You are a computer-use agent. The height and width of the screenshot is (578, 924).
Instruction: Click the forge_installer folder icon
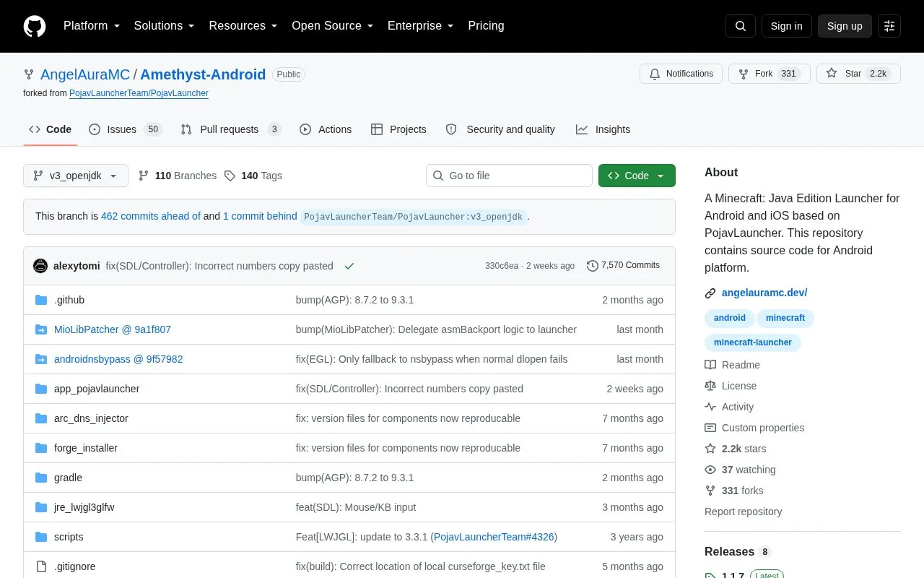pyautogui.click(x=41, y=448)
